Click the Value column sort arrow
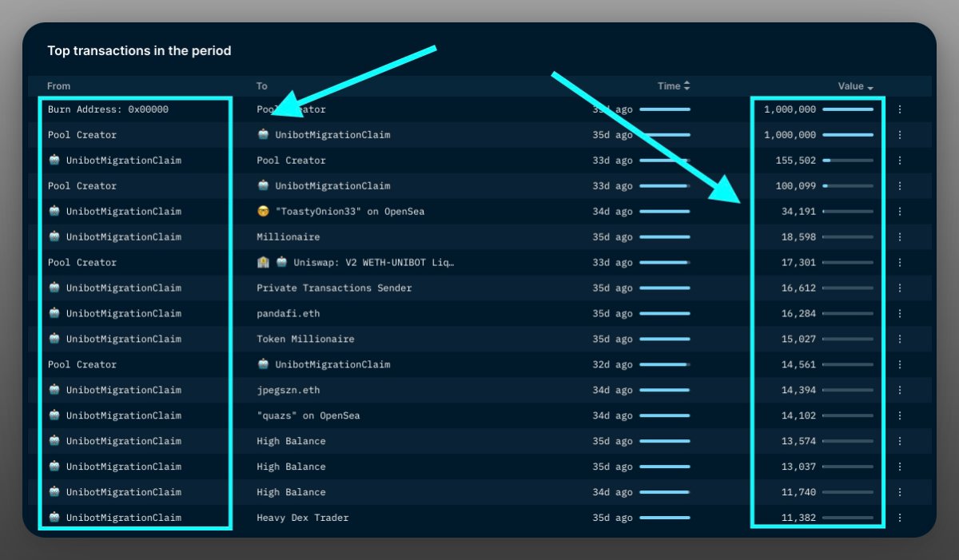This screenshot has width=959, height=560. pyautogui.click(x=870, y=87)
